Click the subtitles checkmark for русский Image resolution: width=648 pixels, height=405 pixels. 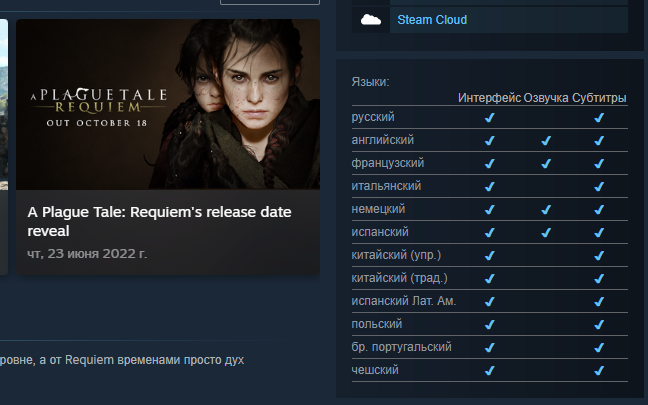pos(599,117)
